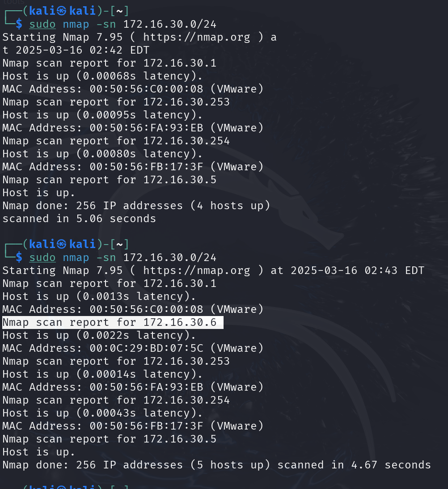Click the second prompt's dollar sign
Image resolution: width=448 pixels, height=489 pixels.
(19, 257)
